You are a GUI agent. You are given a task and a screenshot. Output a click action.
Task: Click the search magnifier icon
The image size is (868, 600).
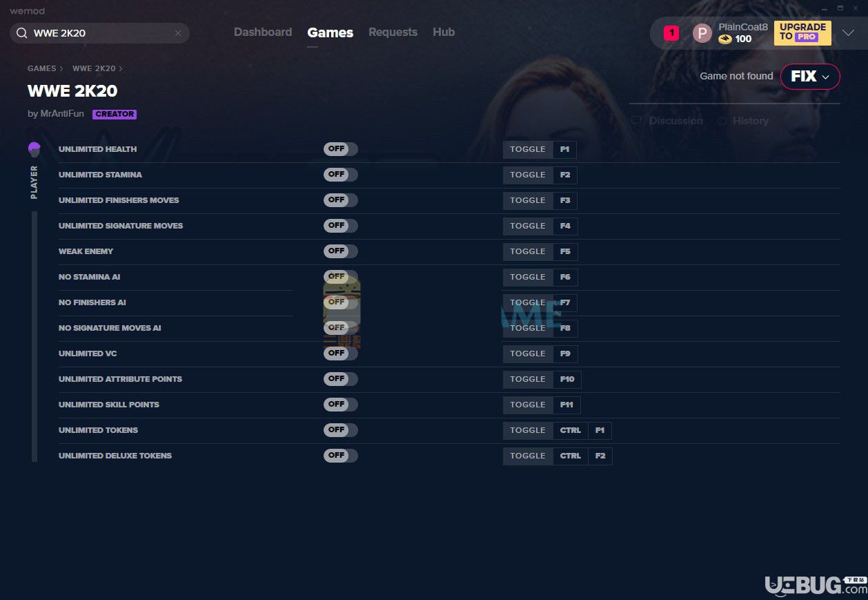coord(21,33)
